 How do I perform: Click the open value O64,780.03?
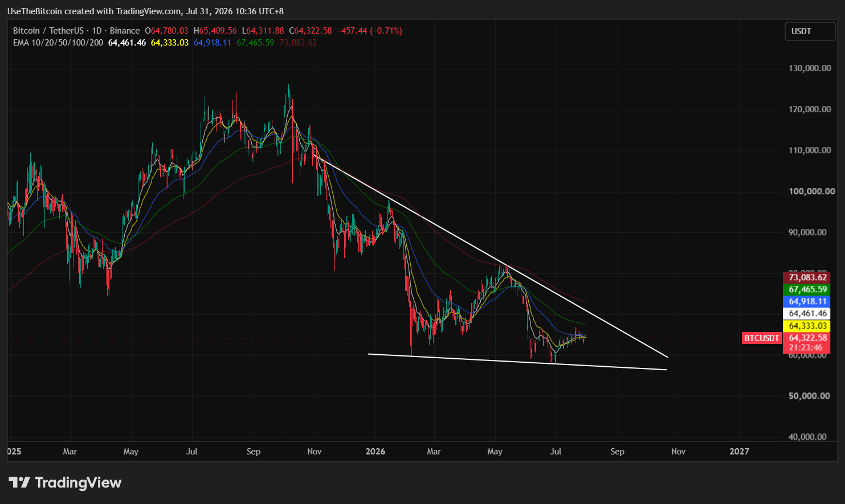tap(166, 31)
